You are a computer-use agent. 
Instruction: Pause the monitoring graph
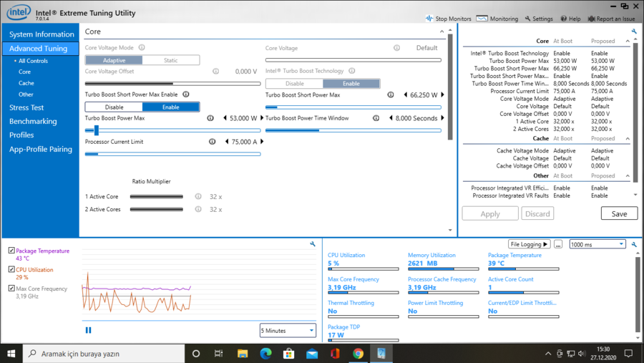88,330
